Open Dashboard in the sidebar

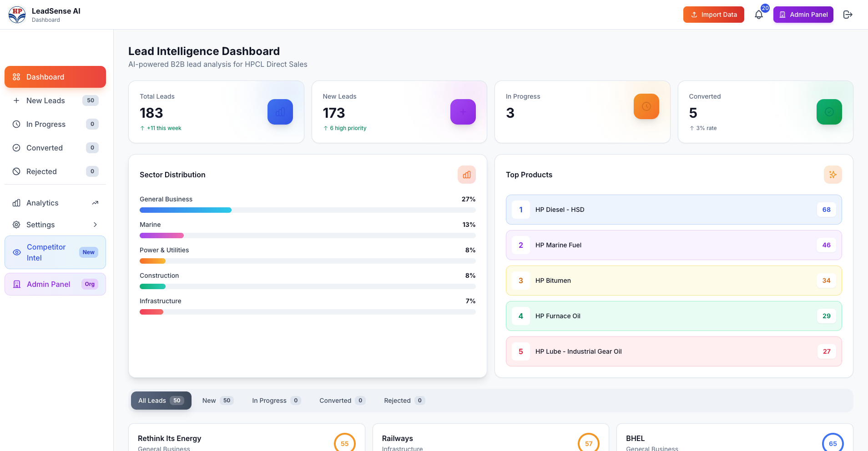click(55, 77)
